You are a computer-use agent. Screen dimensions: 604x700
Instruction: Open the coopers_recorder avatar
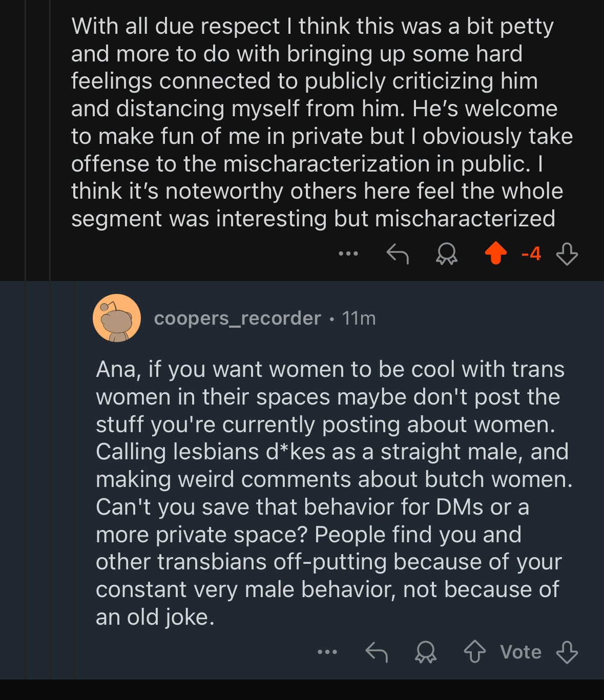click(x=117, y=318)
